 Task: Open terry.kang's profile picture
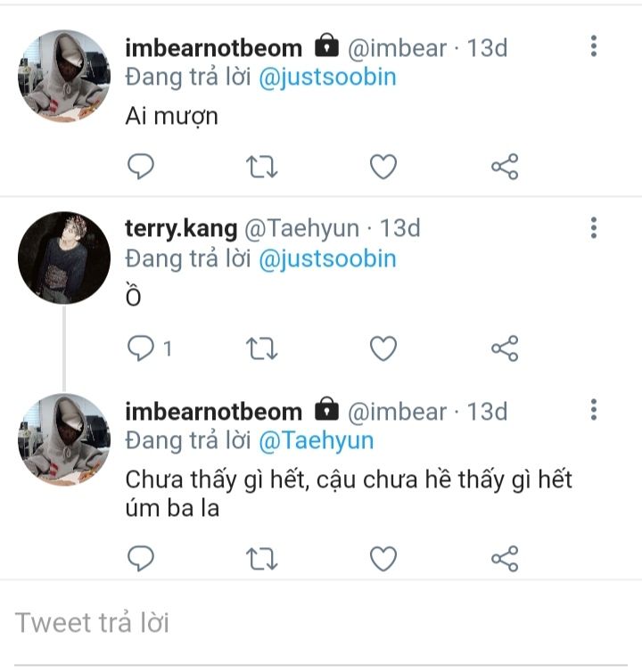(x=64, y=258)
